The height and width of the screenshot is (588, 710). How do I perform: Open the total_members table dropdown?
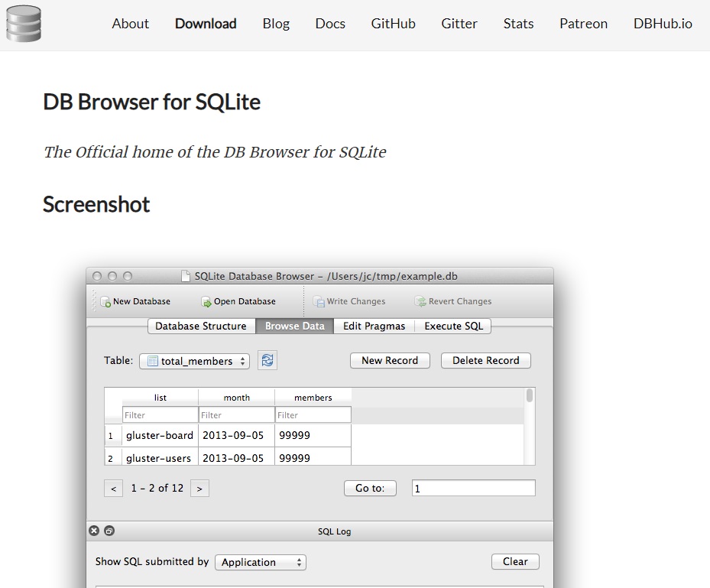[194, 361]
